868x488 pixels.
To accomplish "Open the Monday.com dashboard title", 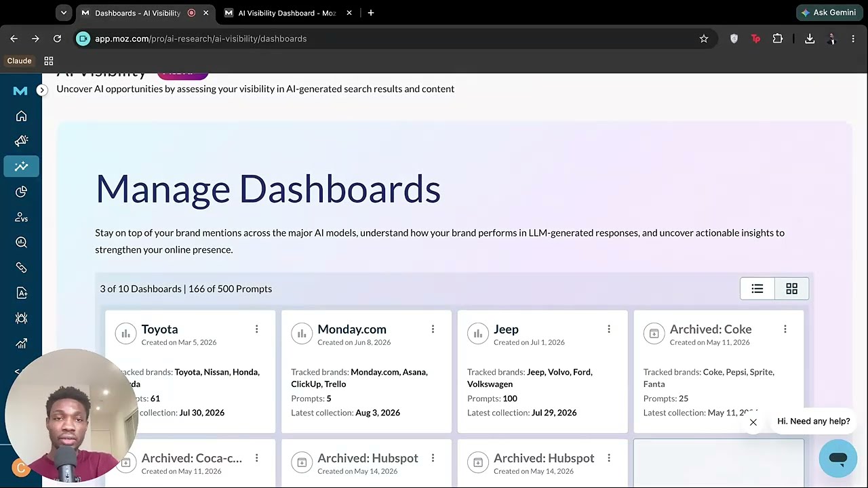I will coord(352,329).
